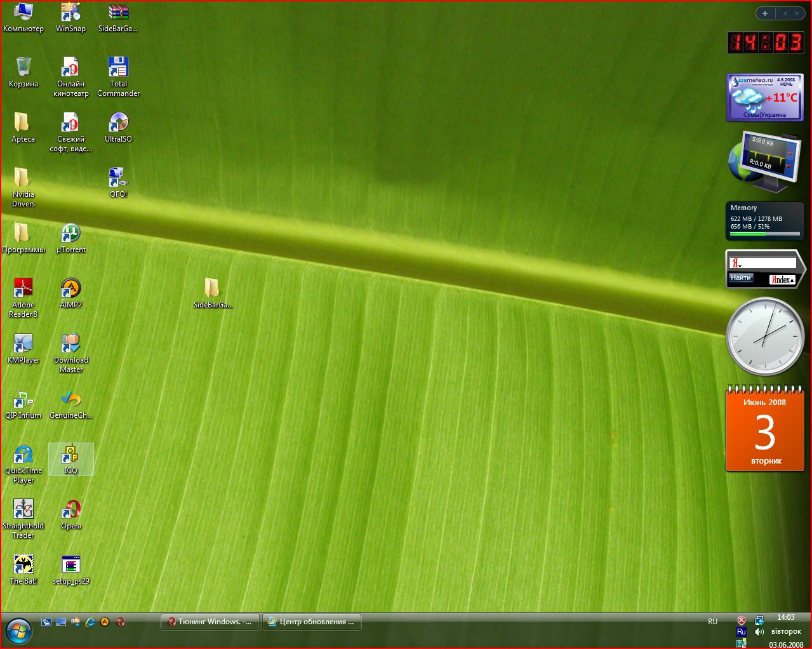Open the Recycle Bin (Корзина)

(x=23, y=68)
